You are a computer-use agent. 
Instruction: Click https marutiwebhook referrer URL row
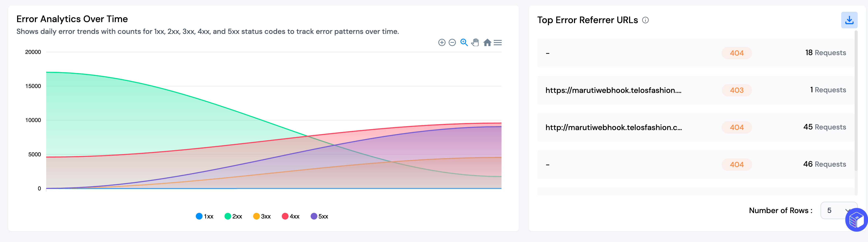(x=613, y=90)
